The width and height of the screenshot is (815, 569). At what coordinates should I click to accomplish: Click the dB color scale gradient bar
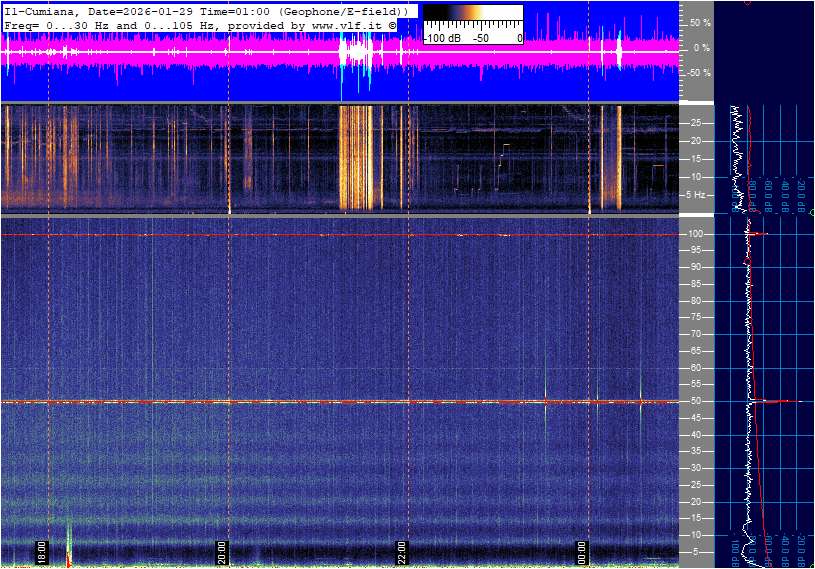(x=472, y=21)
